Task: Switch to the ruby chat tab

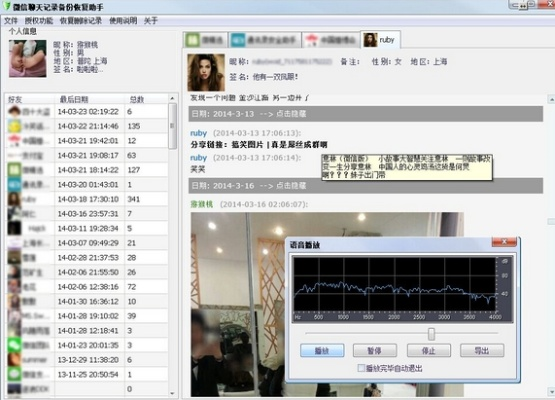Action: coord(381,40)
